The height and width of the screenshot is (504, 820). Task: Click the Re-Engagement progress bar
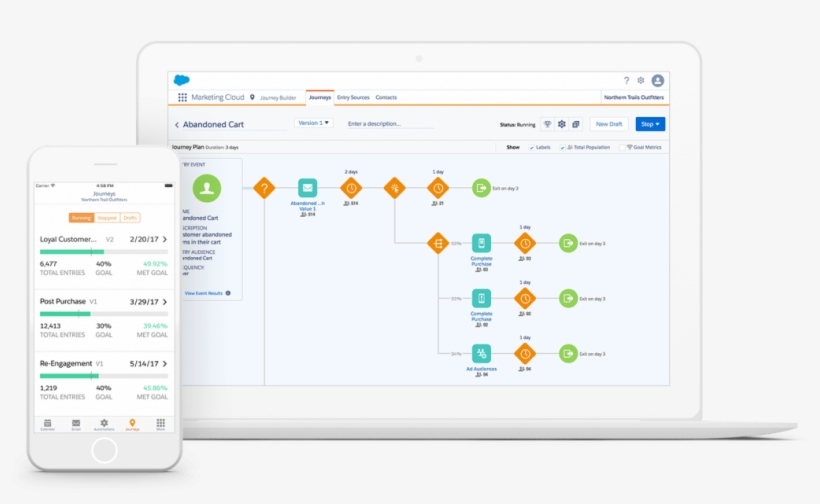[x=104, y=376]
